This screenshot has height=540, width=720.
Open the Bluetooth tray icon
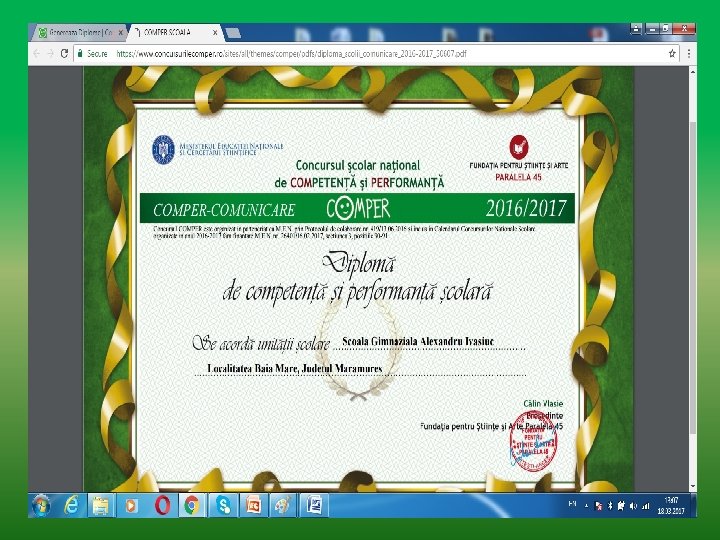pos(610,506)
